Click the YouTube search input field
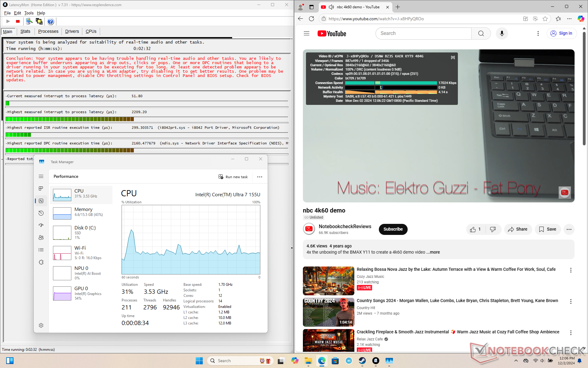Viewport: 588px width, 368px height. click(424, 33)
